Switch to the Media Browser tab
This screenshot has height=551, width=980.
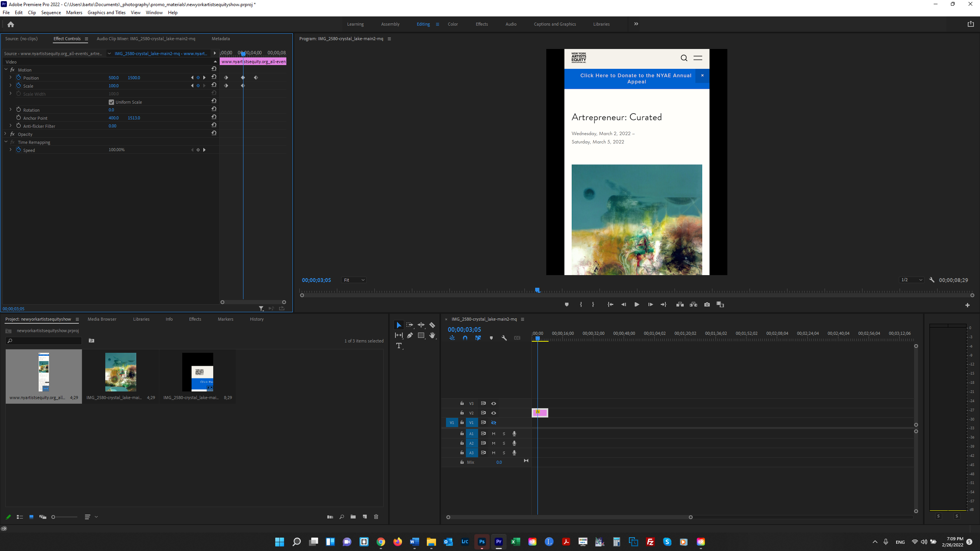(102, 319)
